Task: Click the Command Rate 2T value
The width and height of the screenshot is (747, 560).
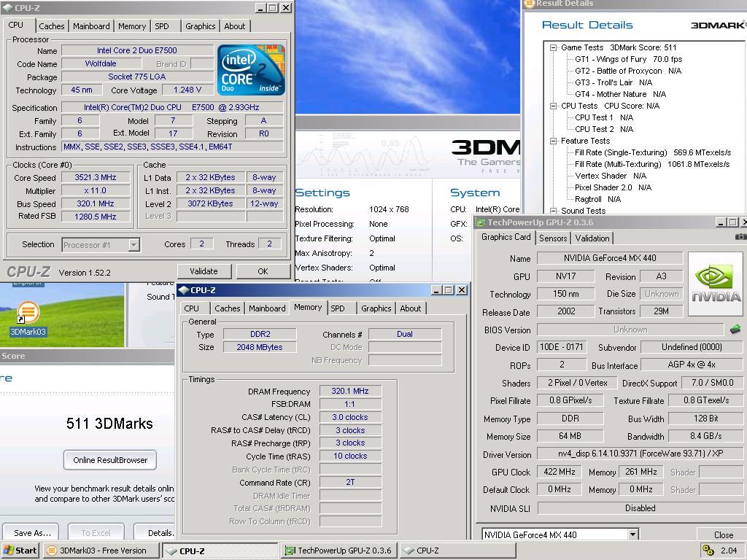Action: [350, 483]
